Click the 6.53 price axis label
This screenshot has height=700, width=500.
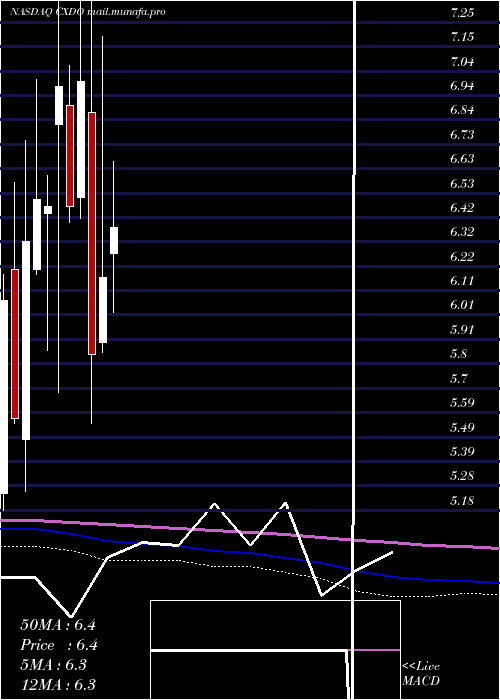click(x=462, y=183)
